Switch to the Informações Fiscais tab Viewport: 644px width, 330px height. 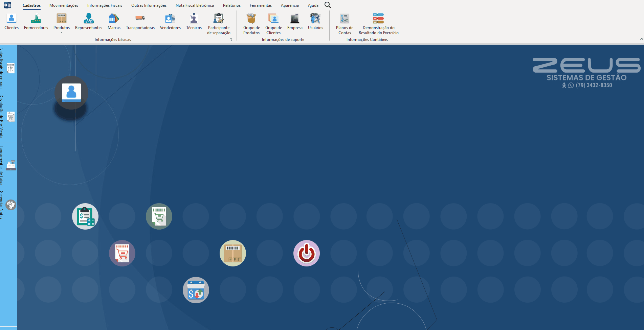pyautogui.click(x=105, y=5)
